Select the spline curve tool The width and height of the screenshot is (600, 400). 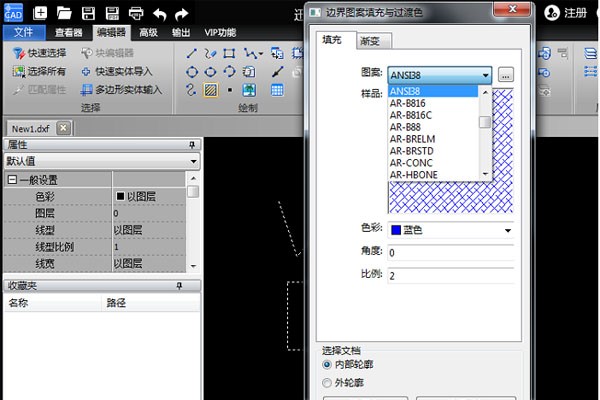pyautogui.click(x=191, y=90)
